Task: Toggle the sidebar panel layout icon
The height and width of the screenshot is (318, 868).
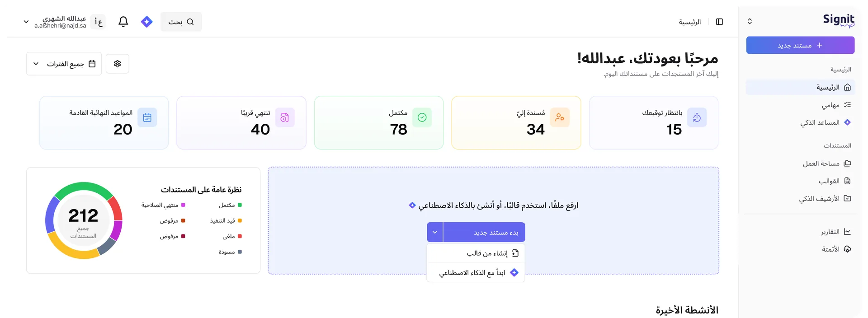Action: coord(720,21)
